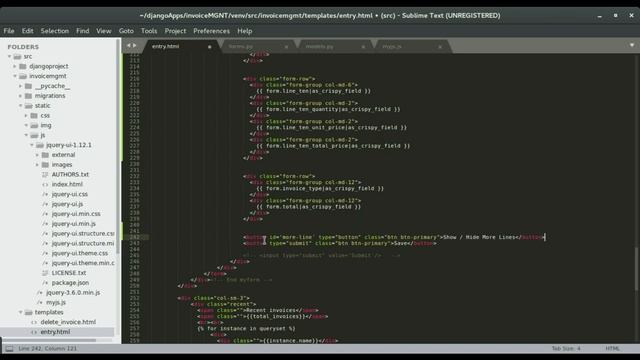Open the Tools menu

point(149,31)
